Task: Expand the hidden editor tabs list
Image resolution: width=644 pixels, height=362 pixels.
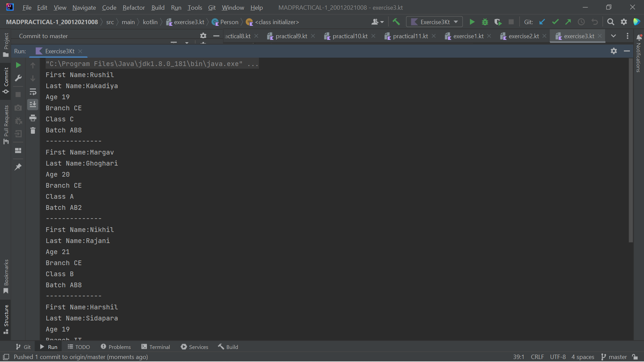Action: tap(613, 36)
